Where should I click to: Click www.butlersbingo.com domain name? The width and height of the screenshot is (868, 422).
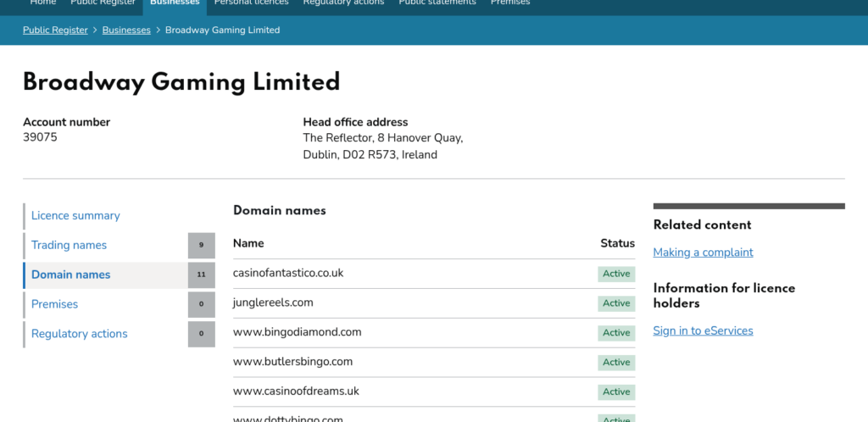click(x=292, y=362)
